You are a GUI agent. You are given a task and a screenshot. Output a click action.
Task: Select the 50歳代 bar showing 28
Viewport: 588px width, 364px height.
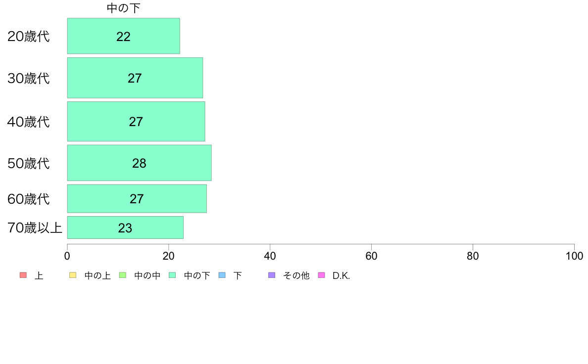point(139,163)
